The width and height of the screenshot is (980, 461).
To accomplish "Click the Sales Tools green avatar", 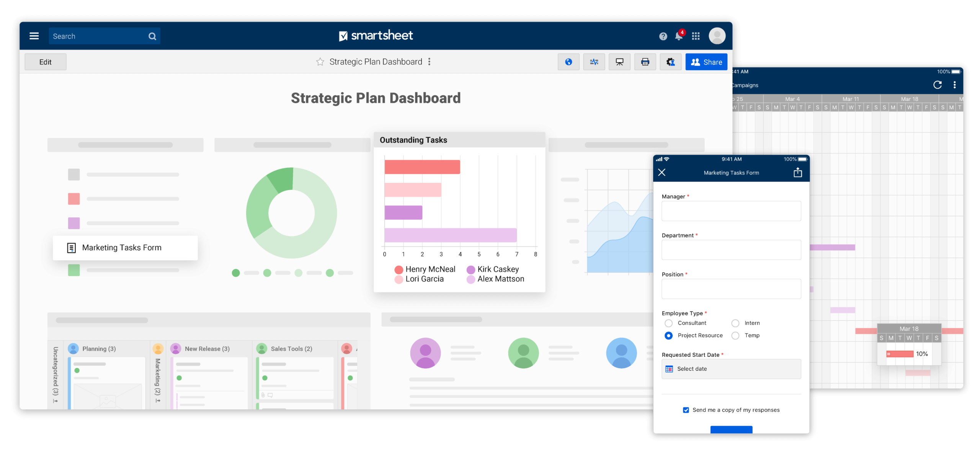I will point(261,349).
